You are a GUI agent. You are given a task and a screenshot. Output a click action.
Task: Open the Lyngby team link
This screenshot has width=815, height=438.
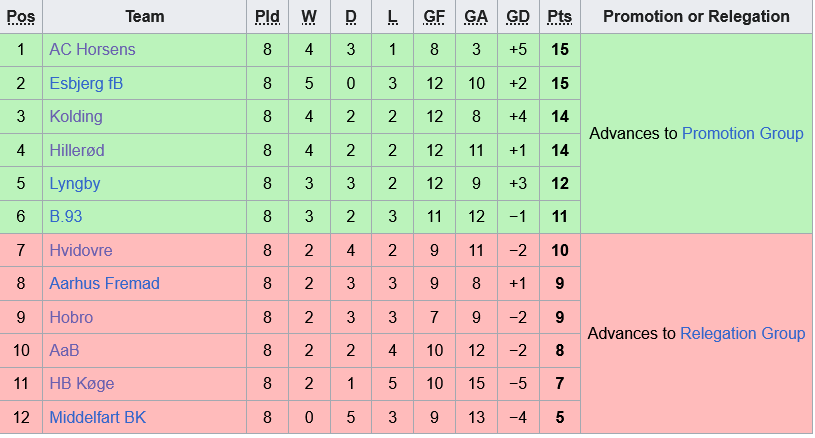click(x=75, y=183)
